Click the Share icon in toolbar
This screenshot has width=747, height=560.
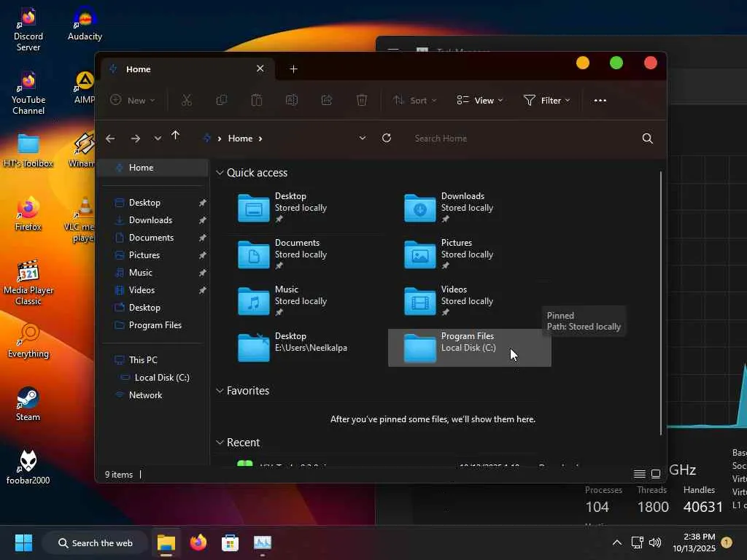click(x=327, y=100)
